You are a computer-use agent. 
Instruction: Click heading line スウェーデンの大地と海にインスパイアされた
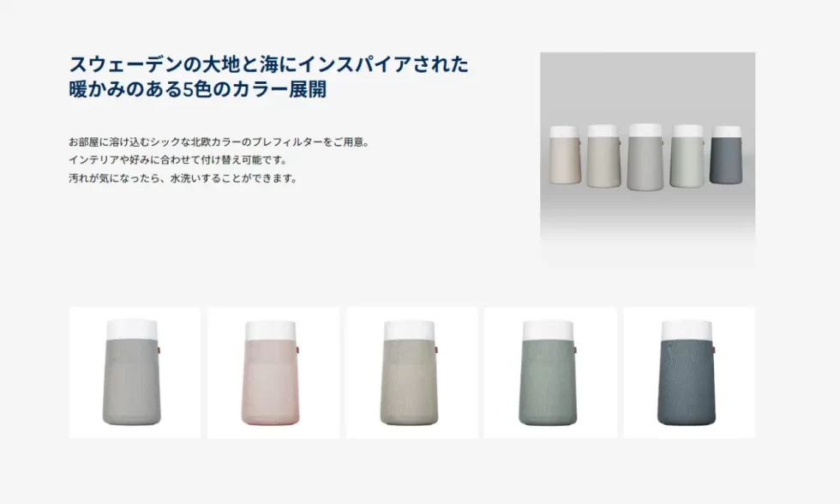[269, 64]
